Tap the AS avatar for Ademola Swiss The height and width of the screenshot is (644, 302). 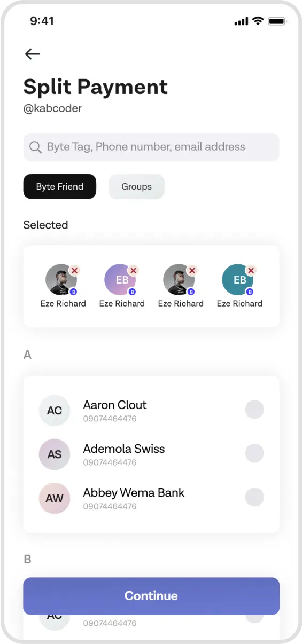[55, 454]
